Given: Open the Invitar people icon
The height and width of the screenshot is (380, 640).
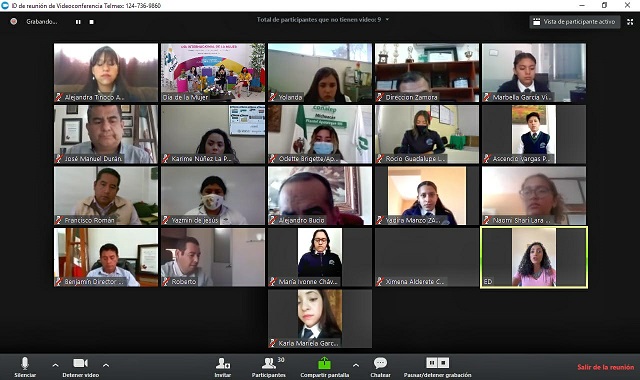Looking at the screenshot, I should click(x=223, y=363).
